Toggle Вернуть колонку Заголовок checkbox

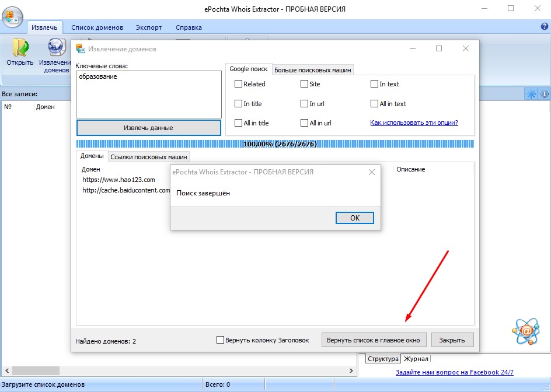pos(220,339)
